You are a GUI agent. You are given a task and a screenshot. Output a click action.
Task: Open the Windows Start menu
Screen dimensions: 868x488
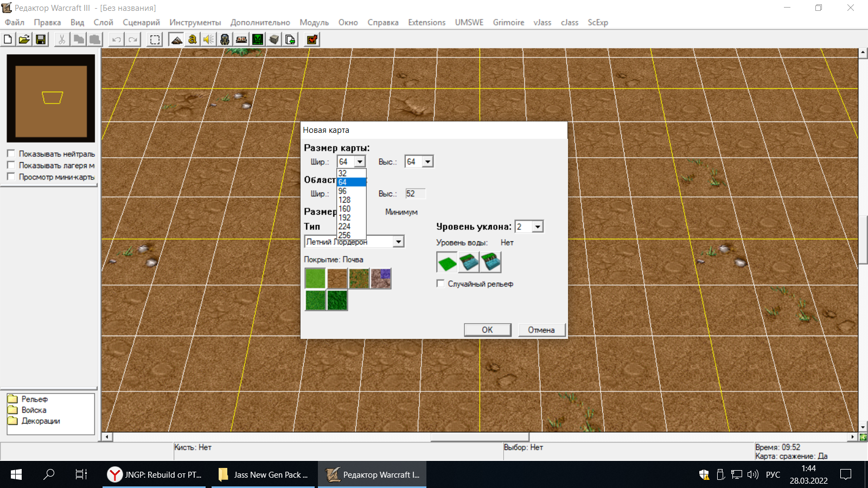click(x=16, y=474)
